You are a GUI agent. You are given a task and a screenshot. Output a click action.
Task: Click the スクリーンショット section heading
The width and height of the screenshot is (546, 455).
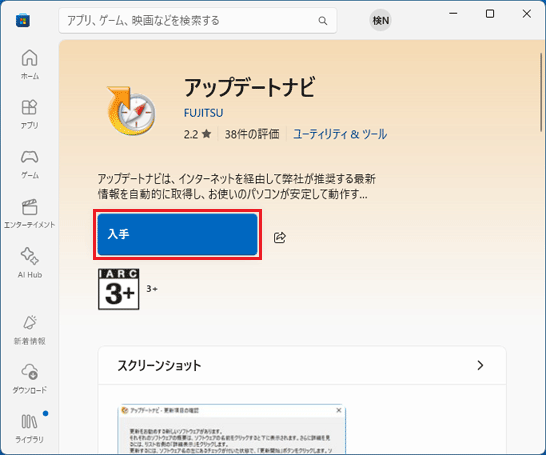click(159, 366)
